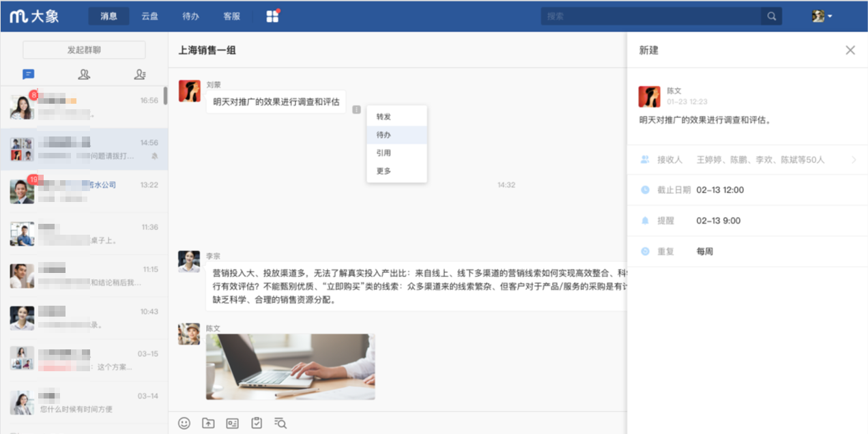Click the contact card icon

(232, 423)
